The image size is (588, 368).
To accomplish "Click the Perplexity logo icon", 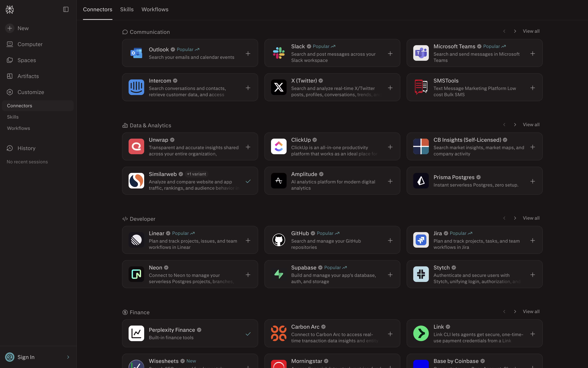I will [x=10, y=10].
